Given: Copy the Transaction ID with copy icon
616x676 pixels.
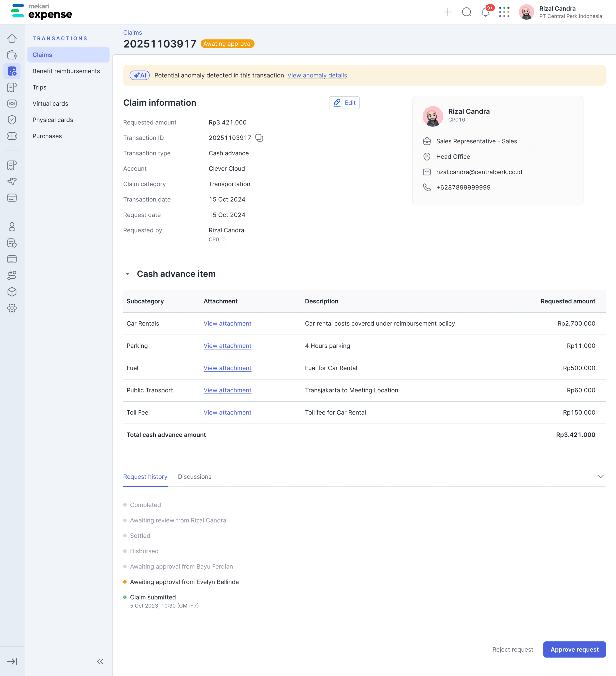Looking at the screenshot, I should click(259, 138).
